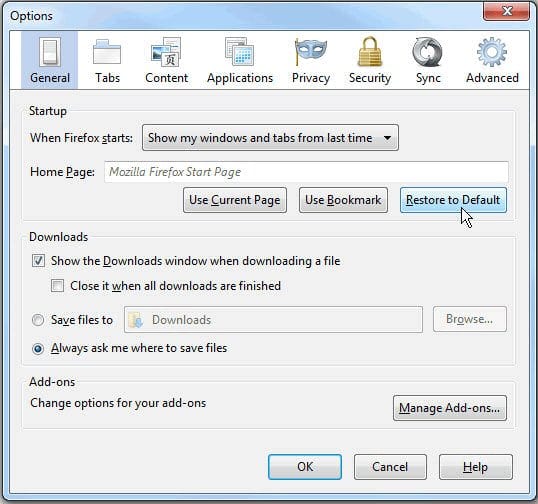
Task: Open the General options panel icon
Action: (x=50, y=52)
